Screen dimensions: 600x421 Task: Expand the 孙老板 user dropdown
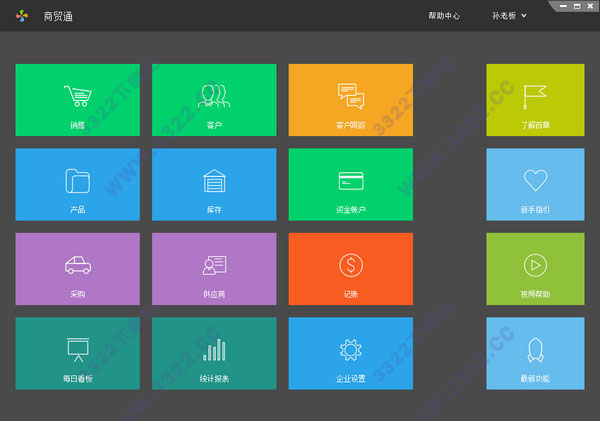(509, 16)
